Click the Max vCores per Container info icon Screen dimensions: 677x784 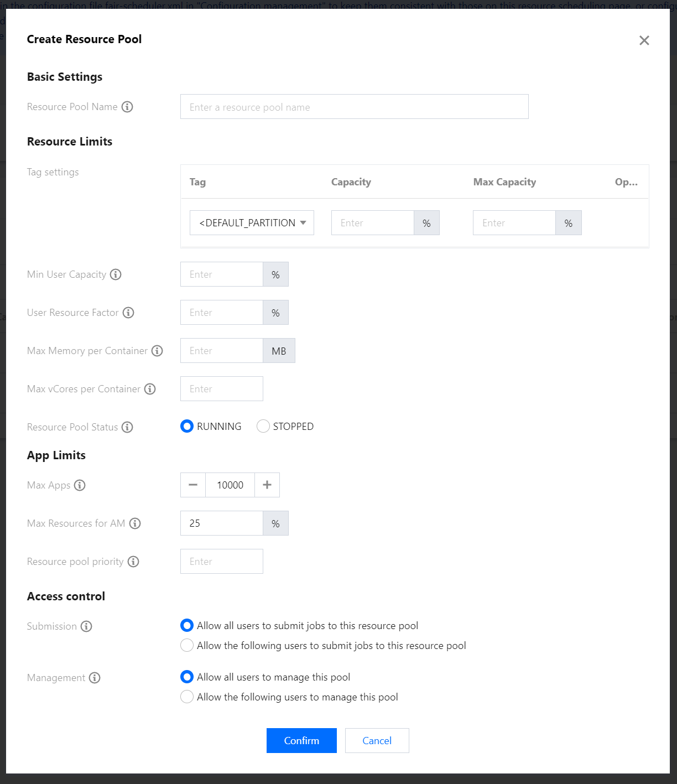tap(150, 389)
